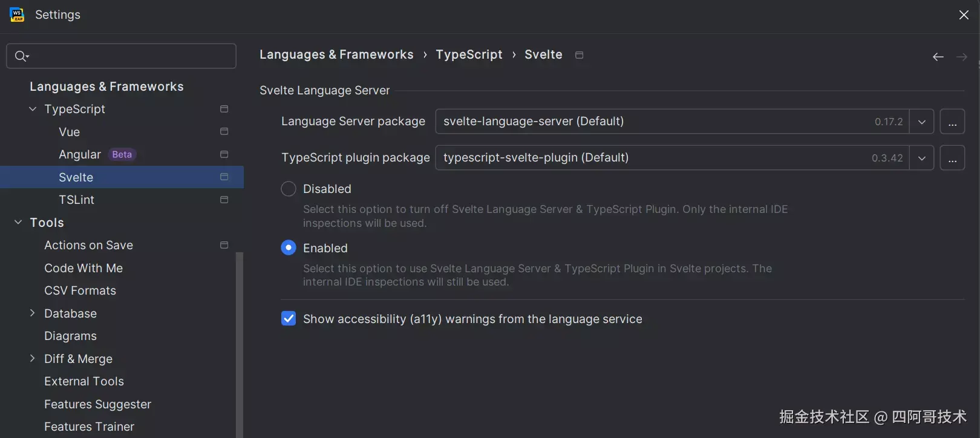Select the Enabled radio option
This screenshot has width=980, height=438.
click(x=289, y=248)
